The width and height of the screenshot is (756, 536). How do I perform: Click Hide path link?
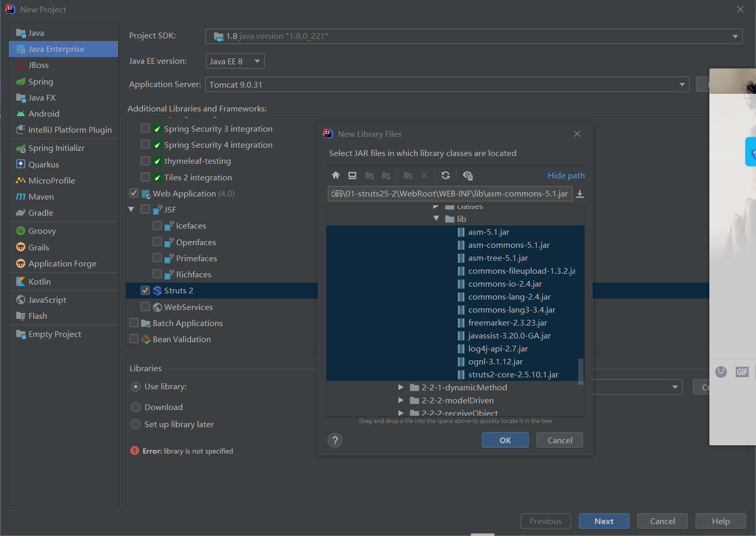[566, 176]
